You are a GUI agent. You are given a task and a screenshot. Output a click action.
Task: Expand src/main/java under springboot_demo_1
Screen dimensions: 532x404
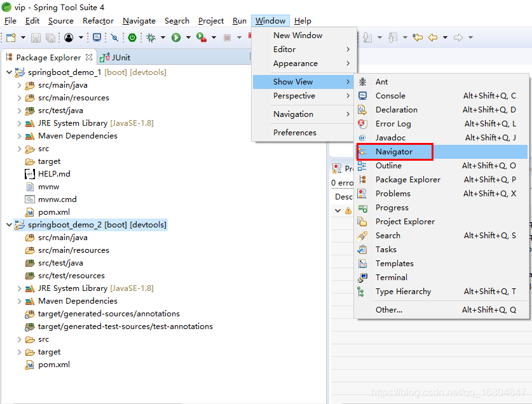(x=19, y=85)
